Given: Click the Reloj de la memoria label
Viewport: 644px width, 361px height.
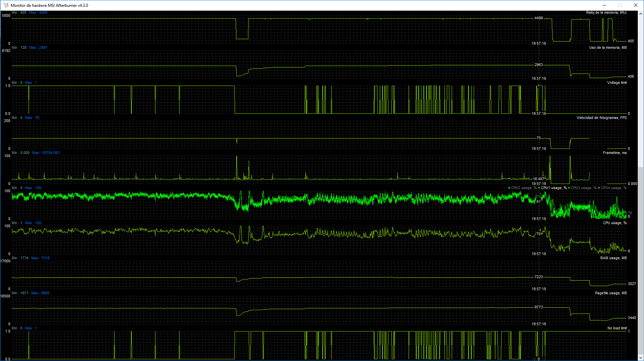Looking at the screenshot, I should [x=606, y=12].
